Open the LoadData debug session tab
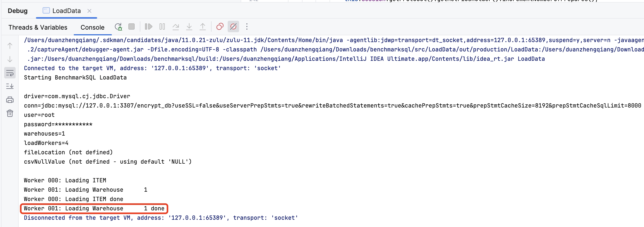644x227 pixels. [66, 11]
